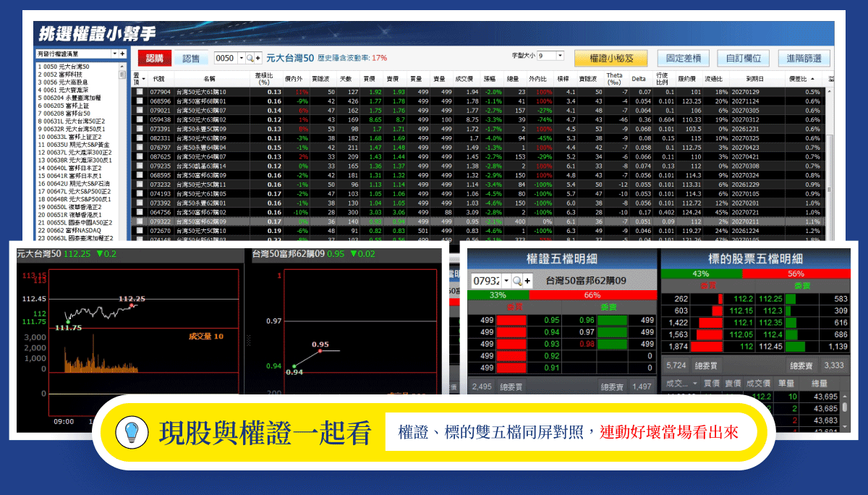Click the 112.25 best ask price in stock panel

(771, 299)
